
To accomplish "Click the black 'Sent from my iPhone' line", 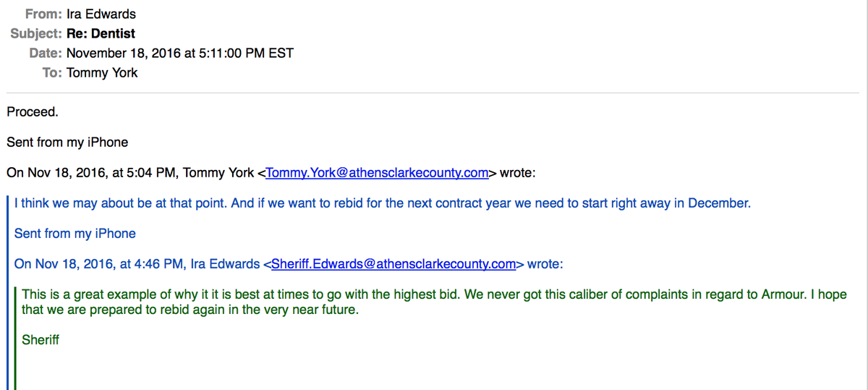I will click(x=67, y=143).
